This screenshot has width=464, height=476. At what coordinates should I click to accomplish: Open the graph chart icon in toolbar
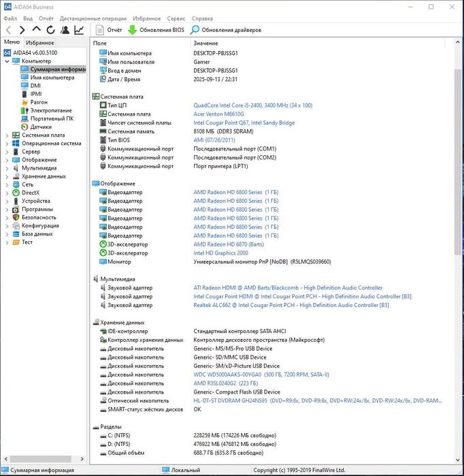pos(79,30)
